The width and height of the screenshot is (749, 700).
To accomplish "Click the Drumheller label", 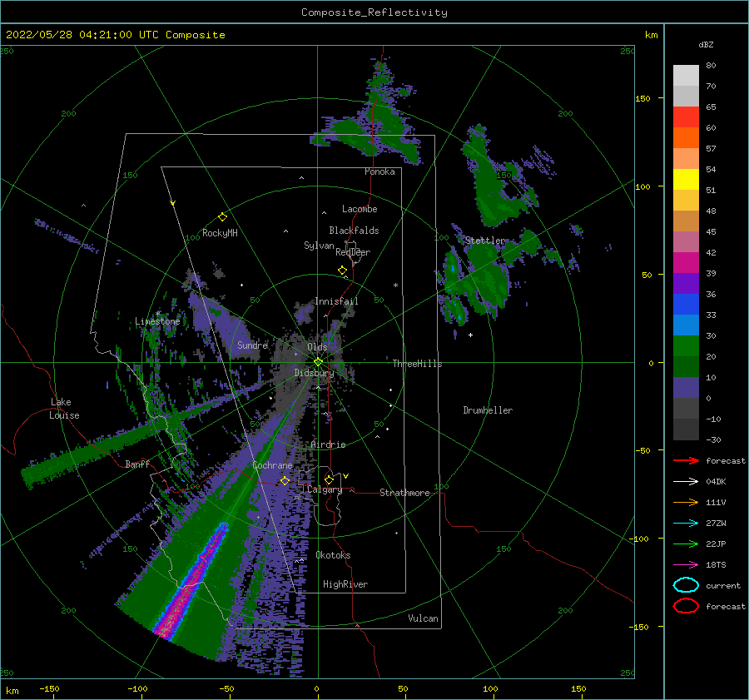I will tap(488, 410).
